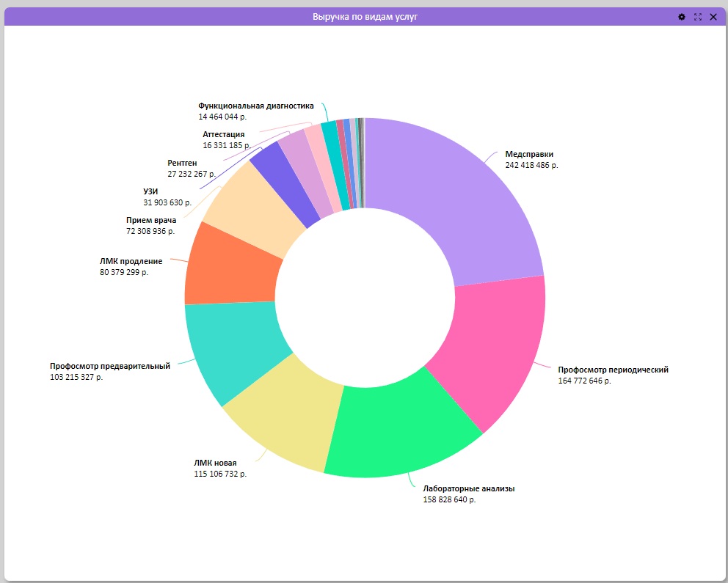Expand the chart to fullscreen

pyautogui.click(x=697, y=17)
